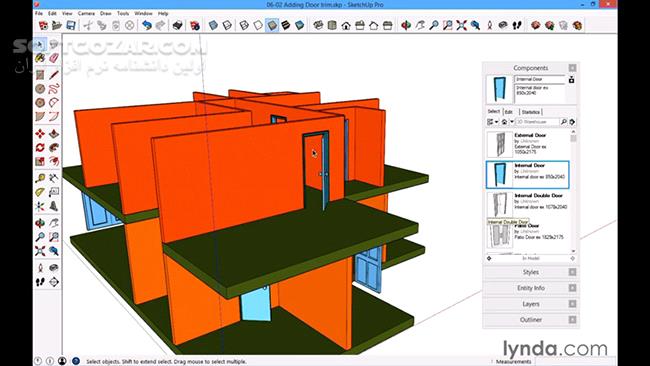Click Zoom Extents in the top toolbar
This screenshot has height=366, width=650.
[x=461, y=26]
